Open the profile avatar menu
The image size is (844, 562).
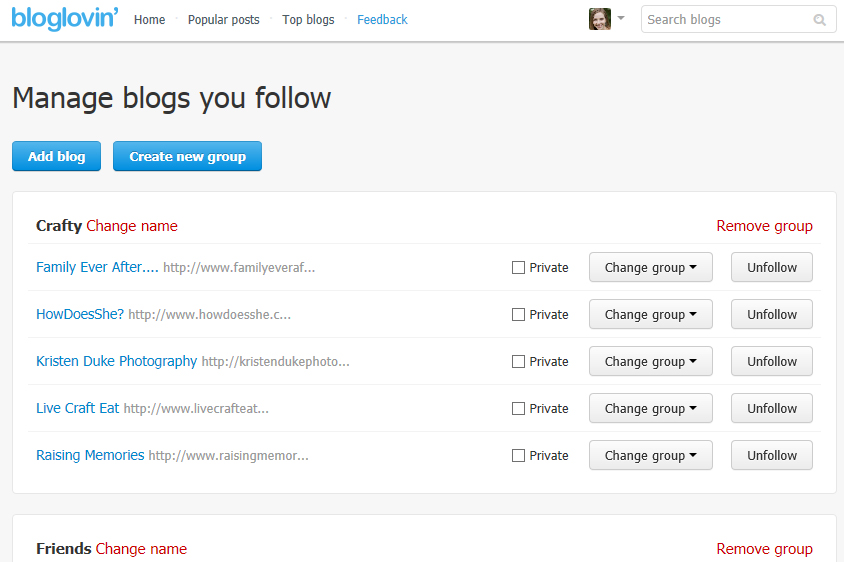coord(600,19)
